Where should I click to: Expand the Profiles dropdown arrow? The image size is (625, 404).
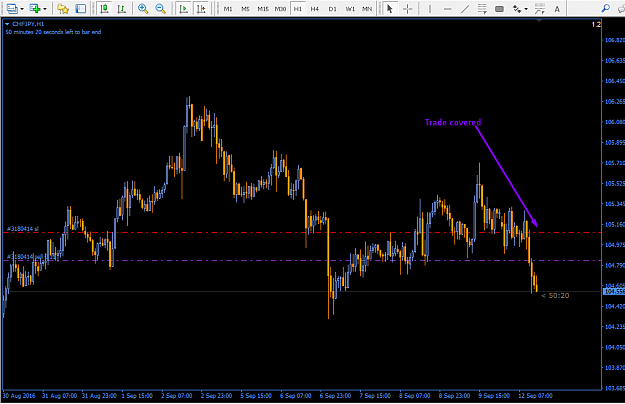click(22, 9)
